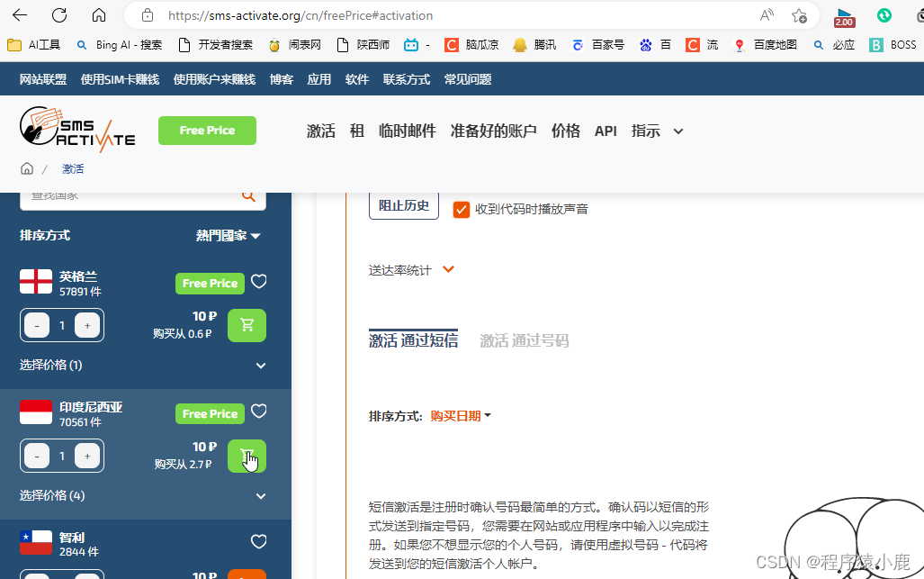Decrease 印度尼西亚 quantity with minus

coord(37,456)
